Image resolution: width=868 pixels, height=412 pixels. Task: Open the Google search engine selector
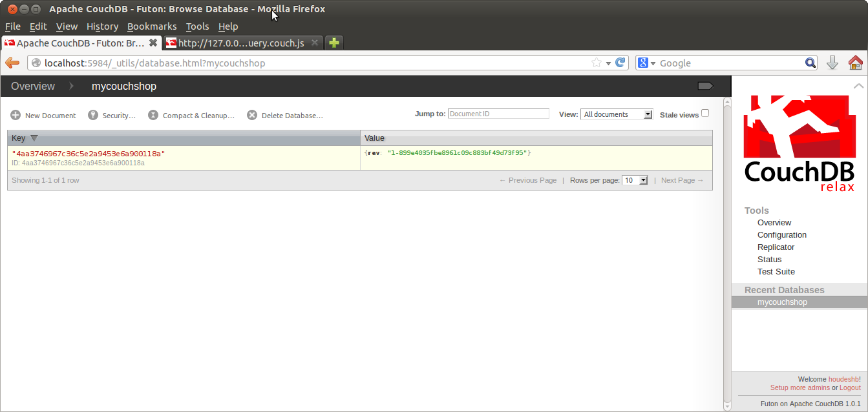coord(646,63)
